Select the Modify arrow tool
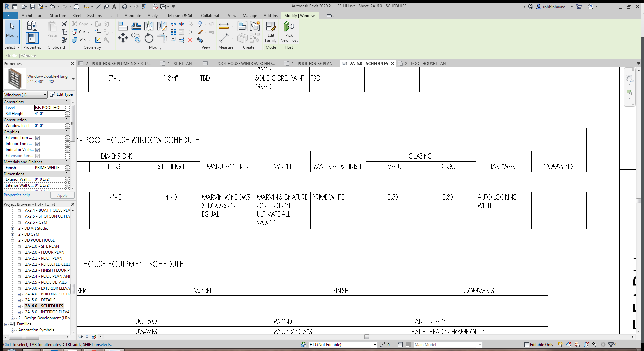The height and width of the screenshot is (351, 644). pyautogui.click(x=12, y=31)
